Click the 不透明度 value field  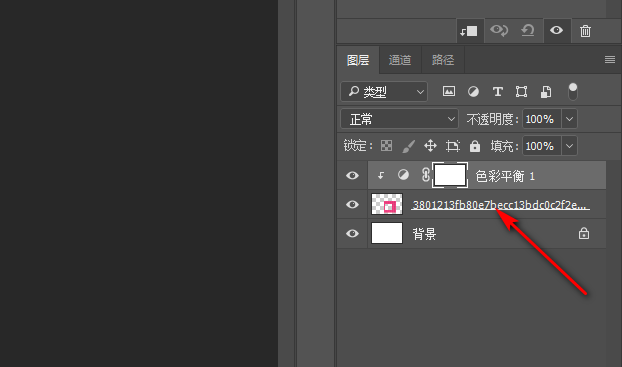coord(541,119)
